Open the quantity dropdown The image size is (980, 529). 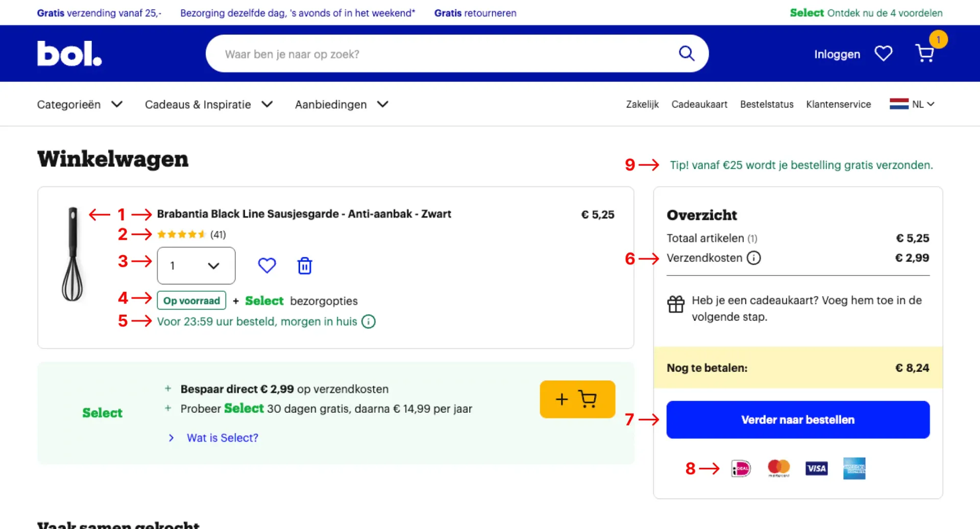click(196, 266)
